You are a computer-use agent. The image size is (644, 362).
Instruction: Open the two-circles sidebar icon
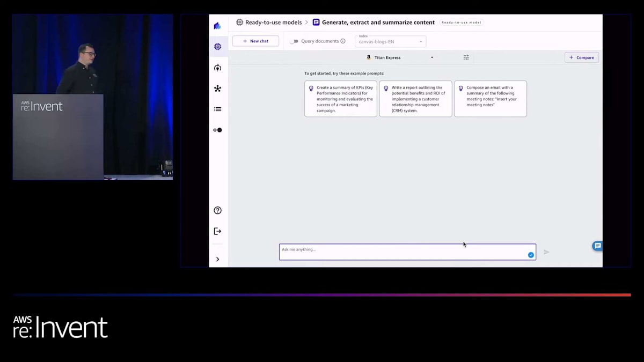pyautogui.click(x=217, y=130)
